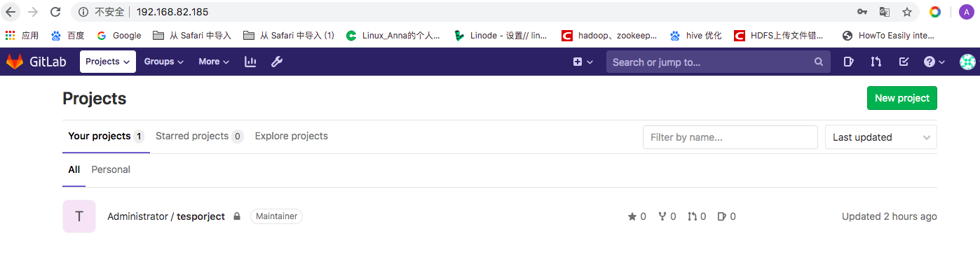
Task: Open the hive 优化 bookmark
Action: pos(696,35)
